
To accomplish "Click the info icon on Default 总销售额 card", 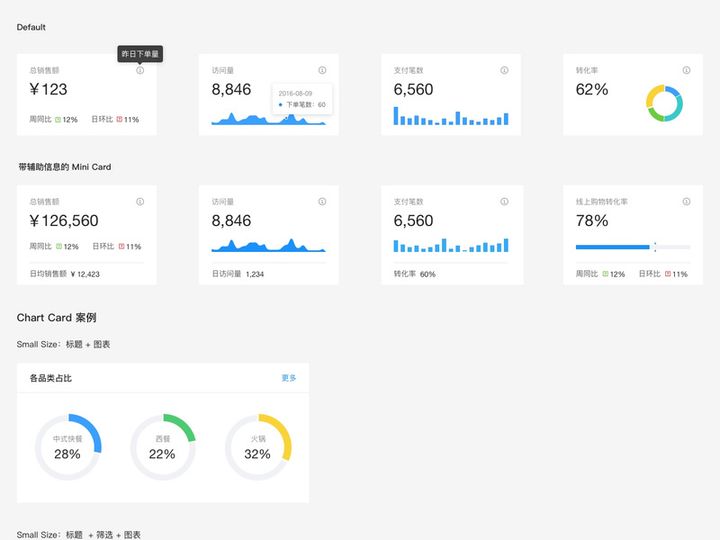I will (140, 70).
